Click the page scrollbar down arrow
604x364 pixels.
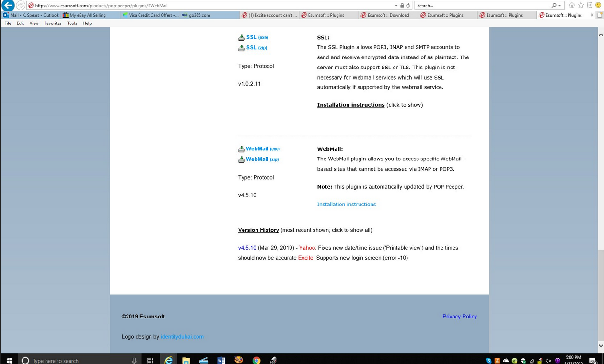click(x=601, y=345)
